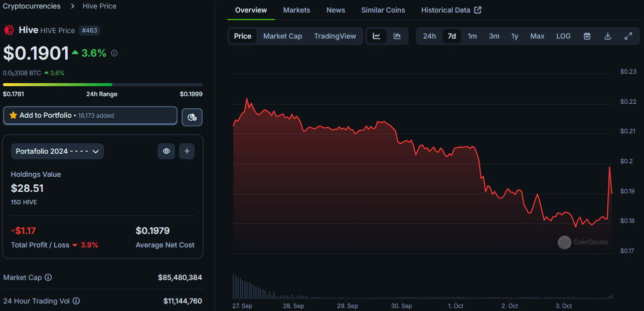The image size is (644, 311).
Task: Set chart range to 24h
Action: tap(429, 36)
